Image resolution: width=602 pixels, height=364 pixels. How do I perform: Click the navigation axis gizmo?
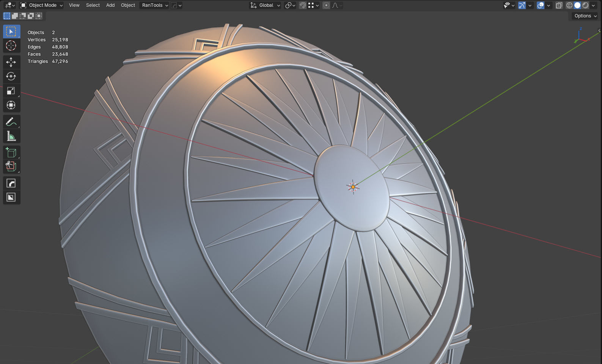[582, 36]
